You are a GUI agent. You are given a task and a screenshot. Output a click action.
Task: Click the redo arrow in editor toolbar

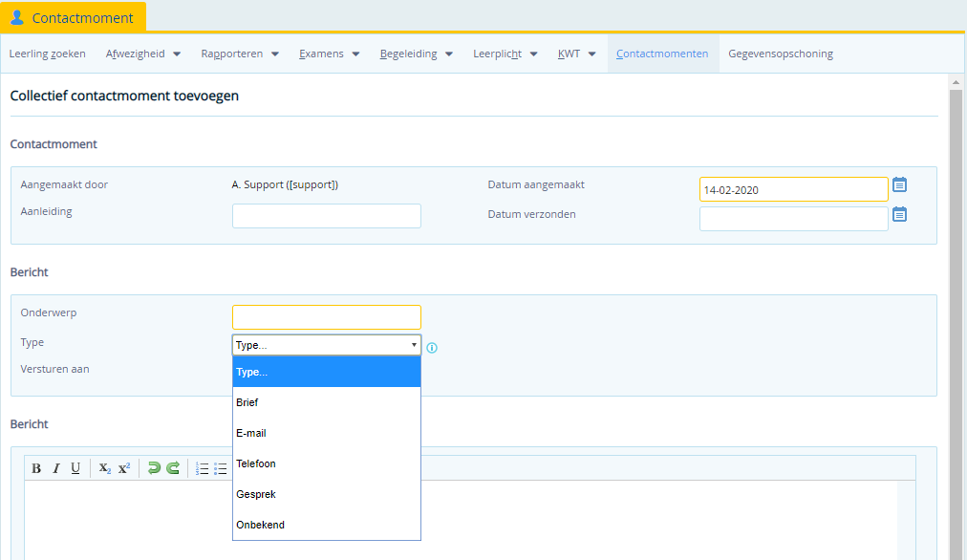pos(173,468)
